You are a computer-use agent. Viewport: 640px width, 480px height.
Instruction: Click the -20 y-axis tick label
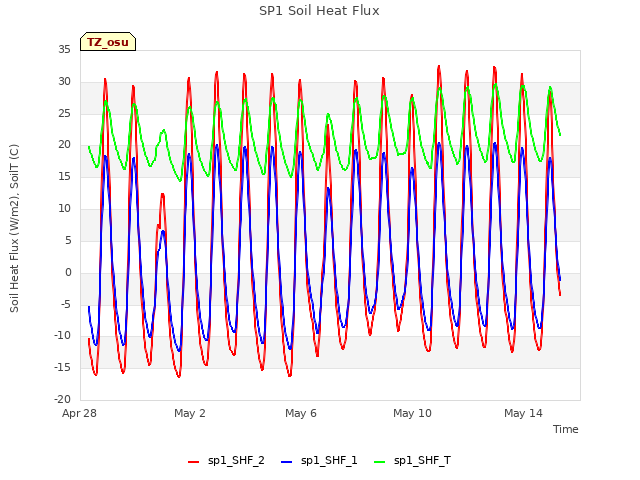(x=62, y=399)
